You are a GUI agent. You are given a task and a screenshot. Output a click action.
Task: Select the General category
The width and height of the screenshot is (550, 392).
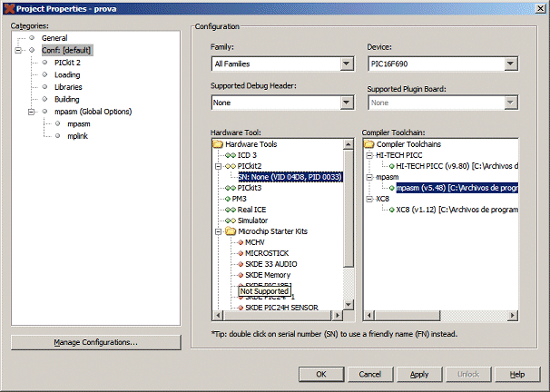point(54,38)
